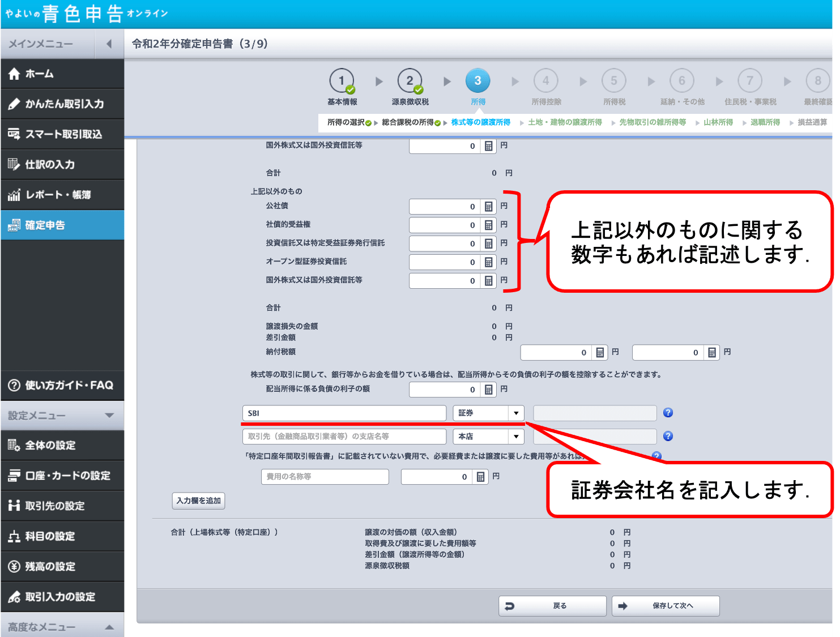840x637 pixels.
Task: Click the 入力欄を追加 button
Action: coord(198,501)
